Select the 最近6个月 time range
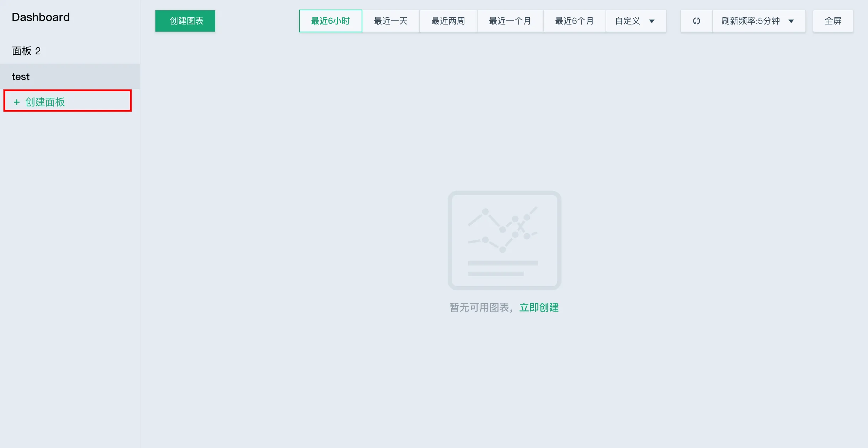The width and height of the screenshot is (868, 448). click(x=573, y=21)
